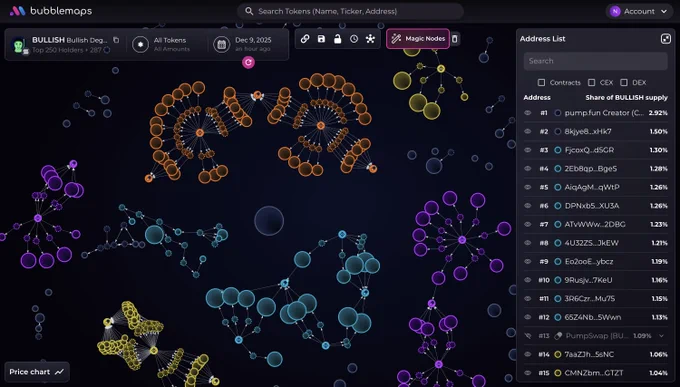Enable the Contracts filter checkbox
The image size is (680, 387).
541,82
